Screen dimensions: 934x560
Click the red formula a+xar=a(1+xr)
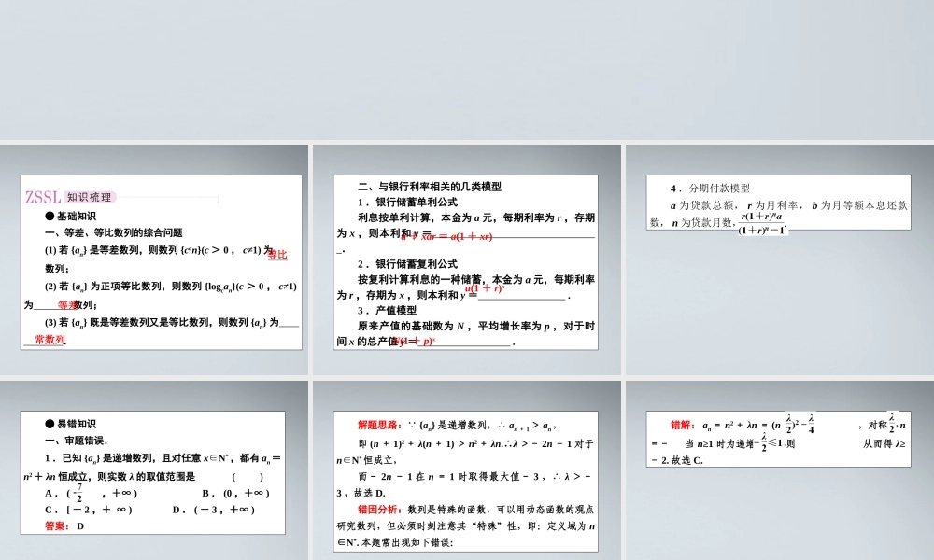[x=446, y=236]
